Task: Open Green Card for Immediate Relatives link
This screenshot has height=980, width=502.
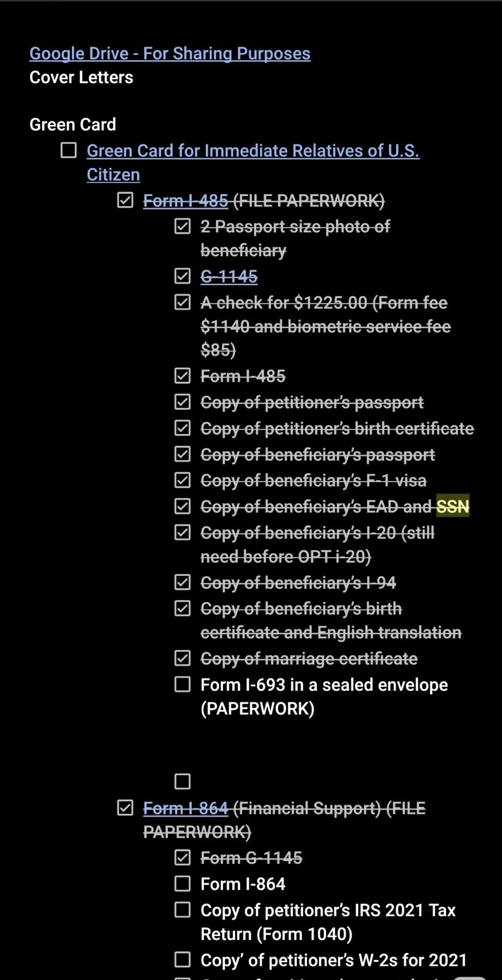Action: [253, 151]
